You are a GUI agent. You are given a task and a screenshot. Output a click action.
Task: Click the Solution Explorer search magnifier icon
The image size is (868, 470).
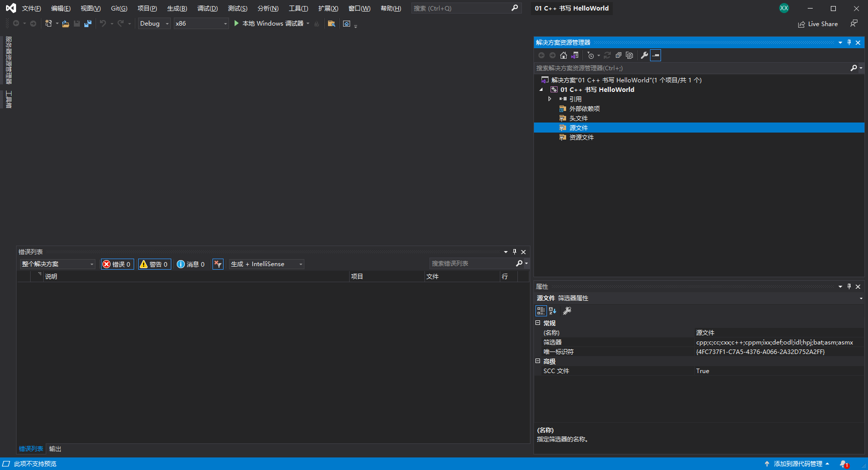click(853, 68)
